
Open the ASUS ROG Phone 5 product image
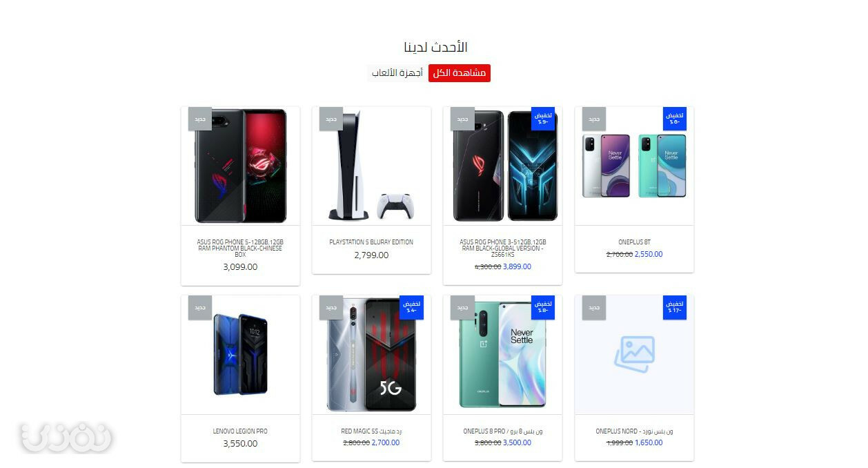pyautogui.click(x=240, y=166)
